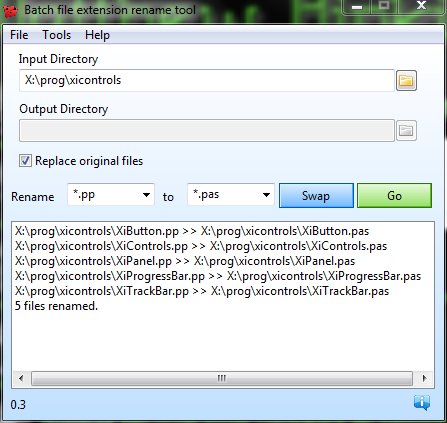This screenshot has height=423, width=447.
Task: Select the XiControls.pp log line
Action: tap(201, 246)
